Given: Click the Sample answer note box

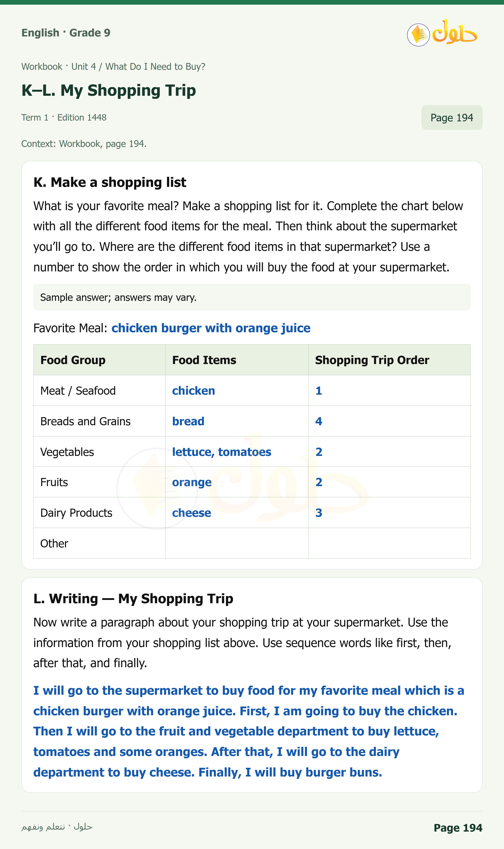Looking at the screenshot, I should pos(252,297).
